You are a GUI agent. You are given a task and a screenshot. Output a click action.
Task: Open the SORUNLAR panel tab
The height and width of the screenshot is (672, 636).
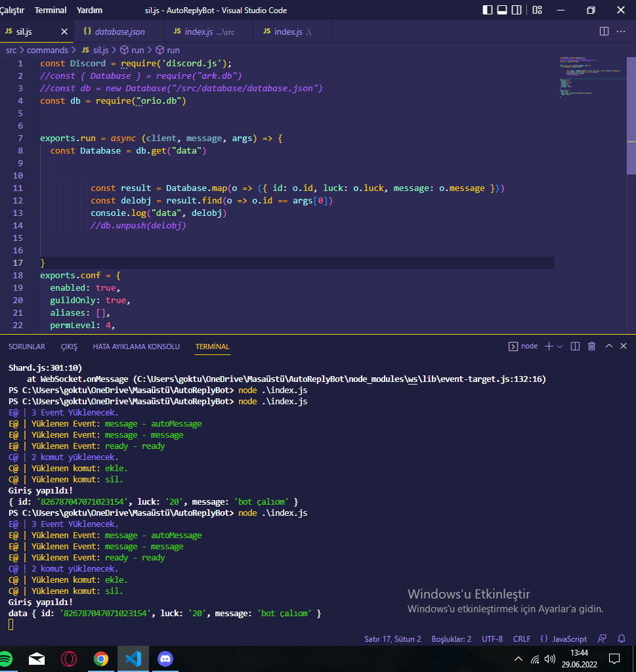click(x=26, y=346)
